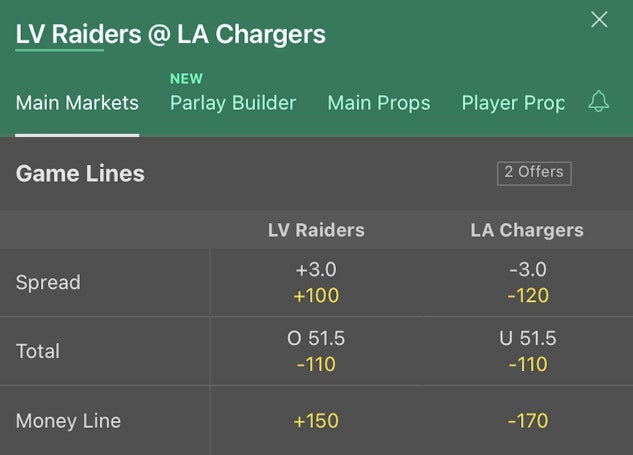Click the 2 Offers badge

pos(534,172)
